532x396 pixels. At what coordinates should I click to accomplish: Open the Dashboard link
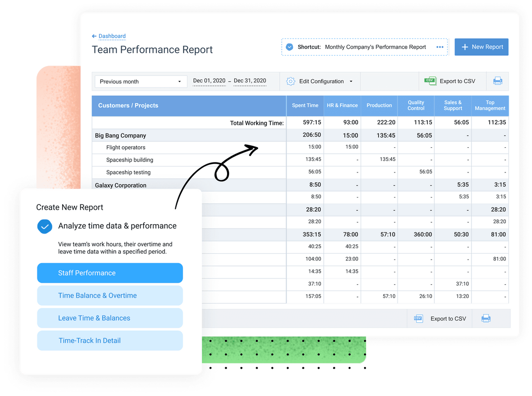[x=112, y=36]
